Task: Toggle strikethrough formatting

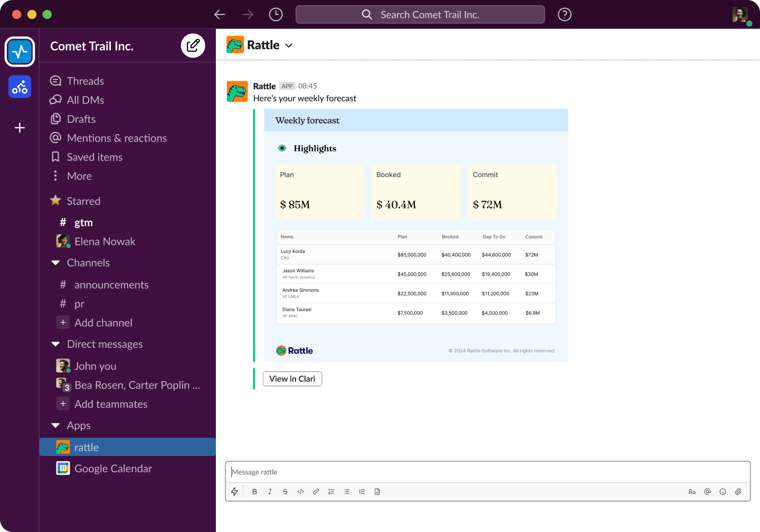Action: pyautogui.click(x=285, y=491)
